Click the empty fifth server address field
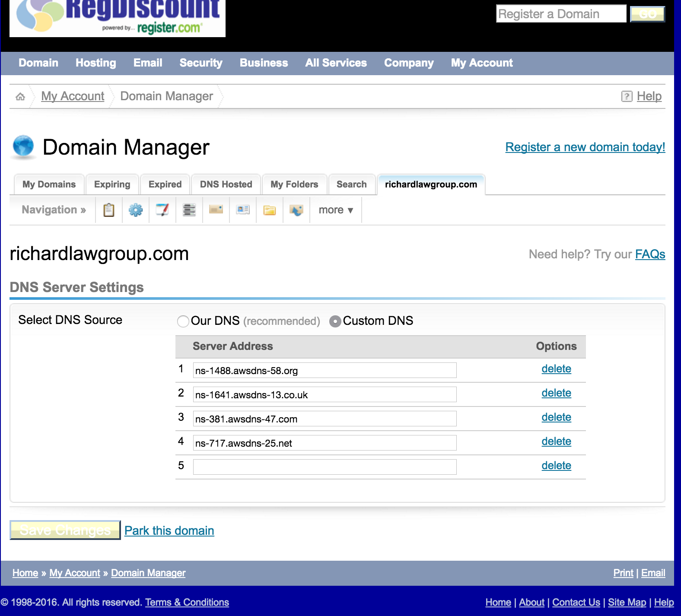The height and width of the screenshot is (616, 681). coord(325,467)
